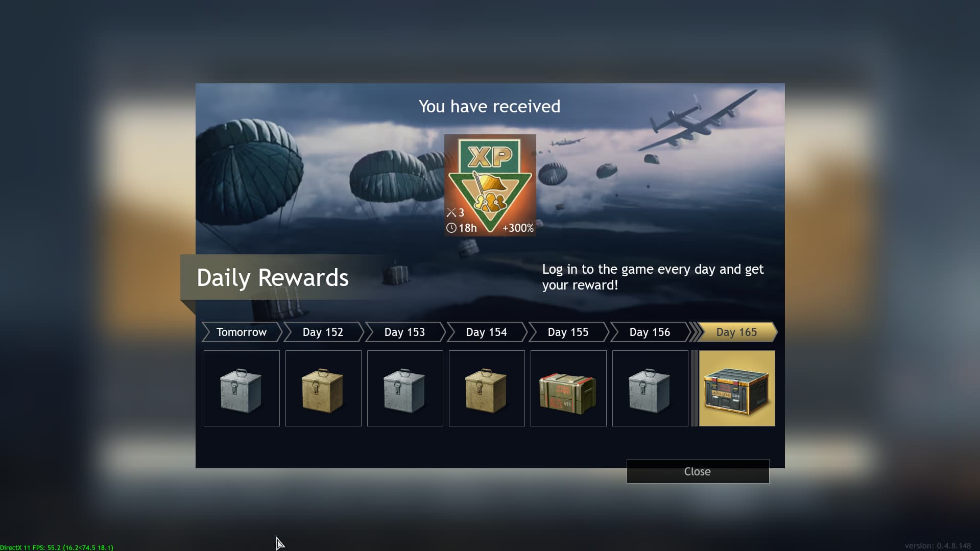Click the Day 154 label

[487, 332]
